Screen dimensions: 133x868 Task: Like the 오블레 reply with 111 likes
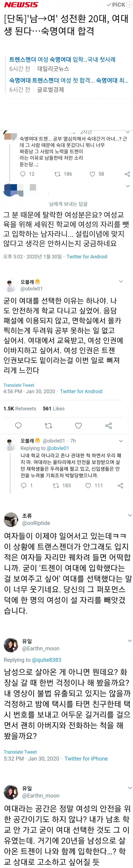[88, 486]
